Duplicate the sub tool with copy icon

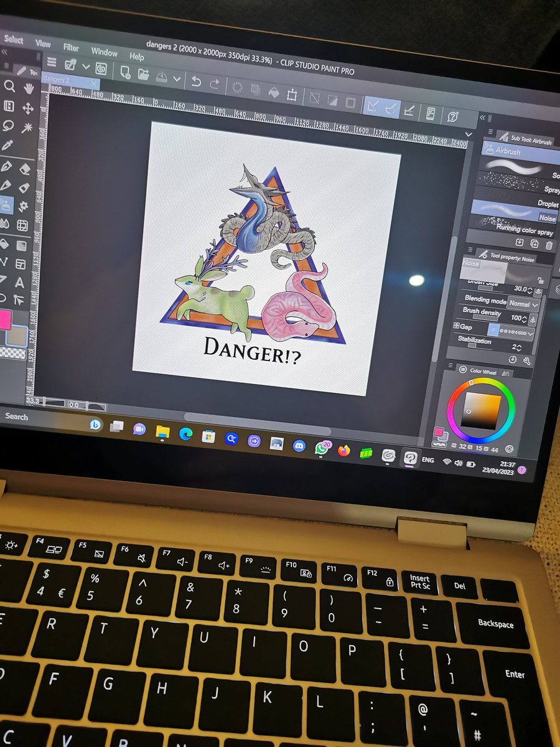[534, 243]
